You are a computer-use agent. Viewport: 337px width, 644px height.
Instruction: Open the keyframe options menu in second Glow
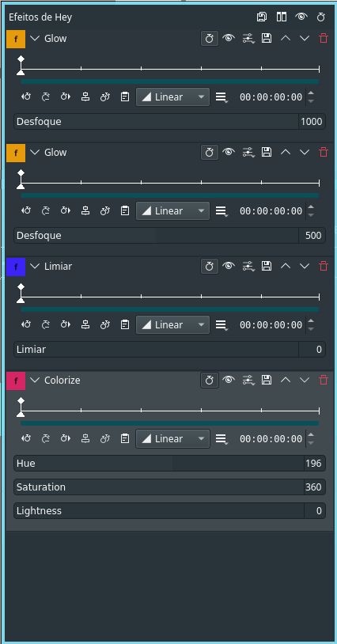[x=222, y=211]
